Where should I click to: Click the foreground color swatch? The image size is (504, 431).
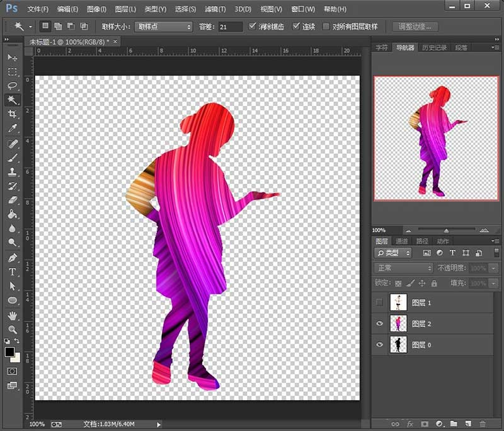tap(9, 352)
